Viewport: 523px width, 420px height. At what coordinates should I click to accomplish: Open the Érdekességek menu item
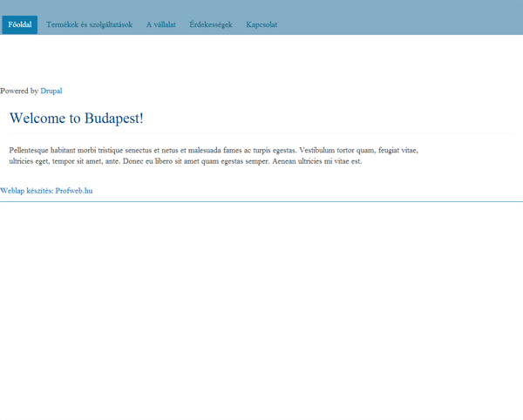(x=211, y=24)
